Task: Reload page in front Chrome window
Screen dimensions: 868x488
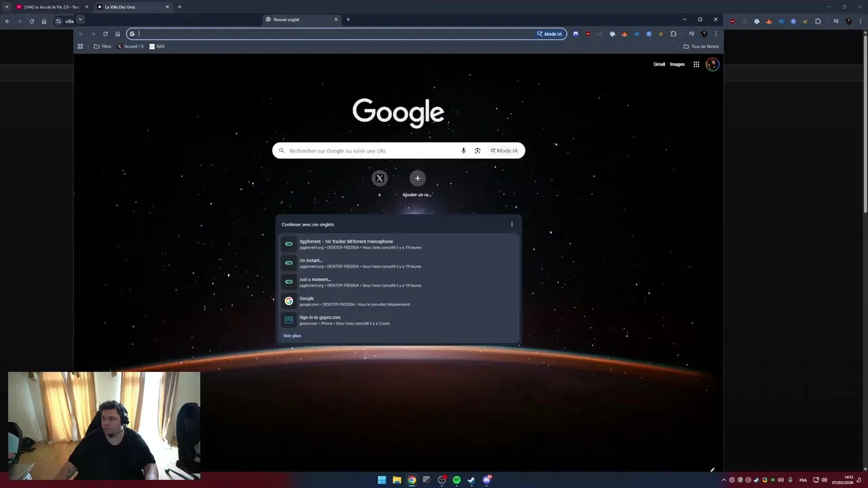Action: tap(105, 34)
